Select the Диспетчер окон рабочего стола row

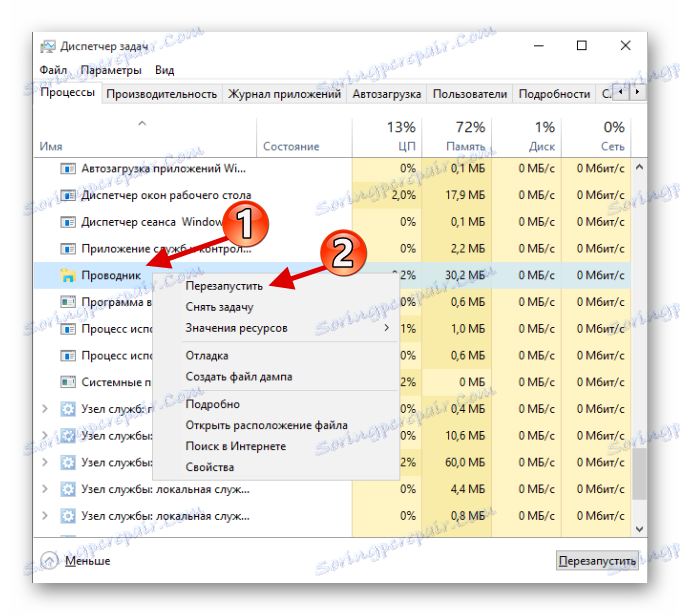(x=332, y=195)
